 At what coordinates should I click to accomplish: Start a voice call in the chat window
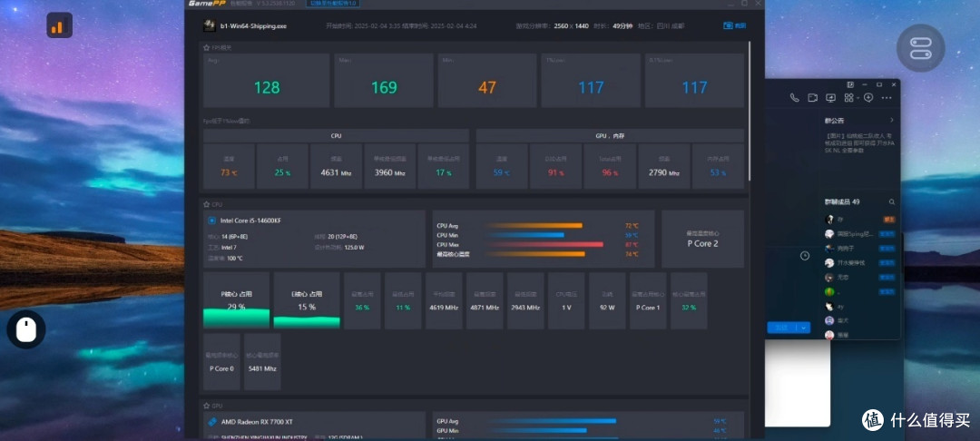pos(794,97)
